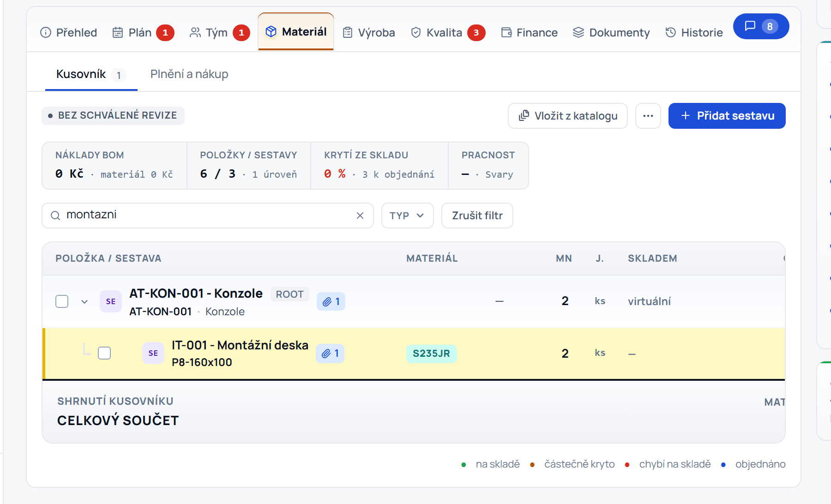
Task: Open the three-dots more options menu
Action: [x=648, y=116]
